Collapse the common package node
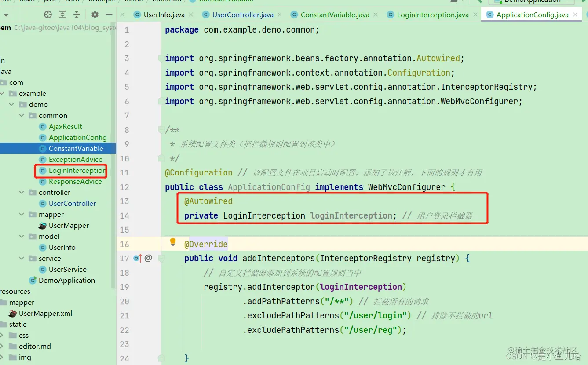 coord(22,115)
